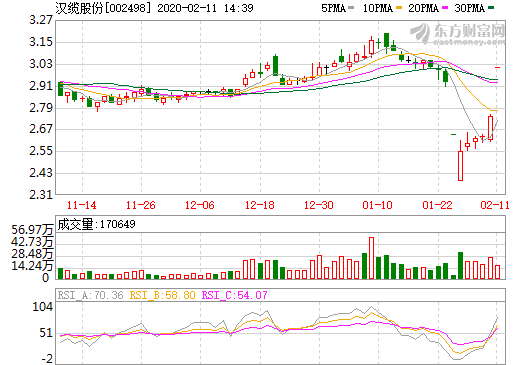Image resolution: width=520 pixels, height=365 pixels.
Task: Click the 12-30 date label
Action: (319, 205)
